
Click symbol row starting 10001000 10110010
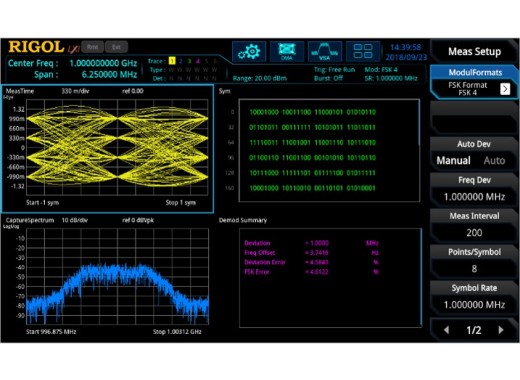(313, 188)
